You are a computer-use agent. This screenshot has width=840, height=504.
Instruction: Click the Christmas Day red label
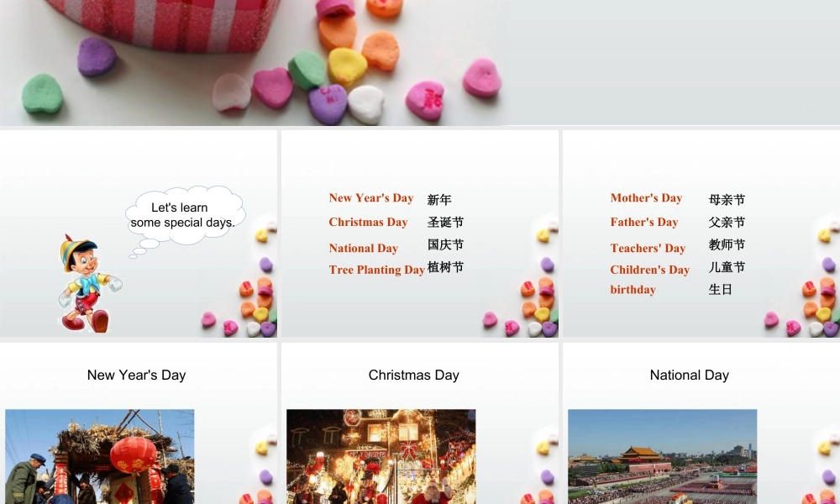[x=369, y=223]
